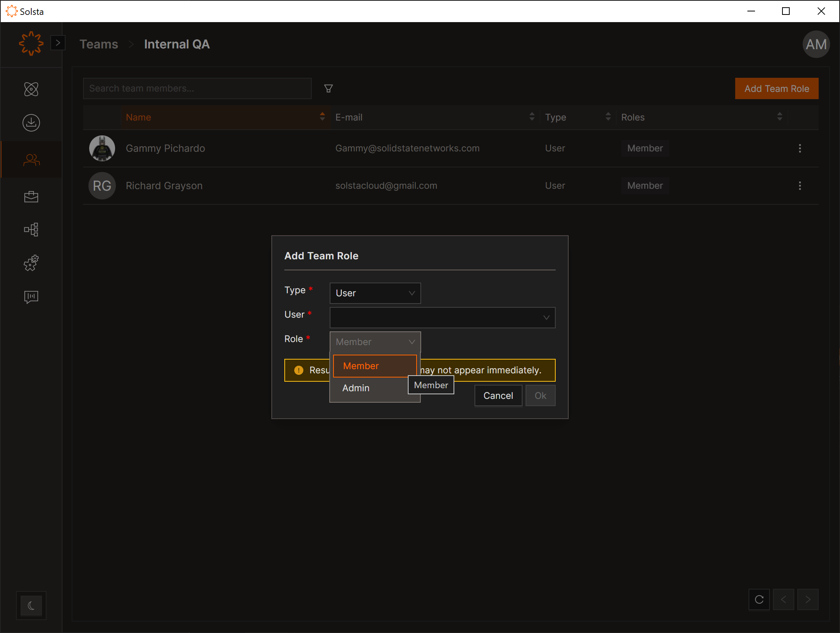Refresh the team member list
Viewport: 840px width, 633px height.
pyautogui.click(x=759, y=599)
